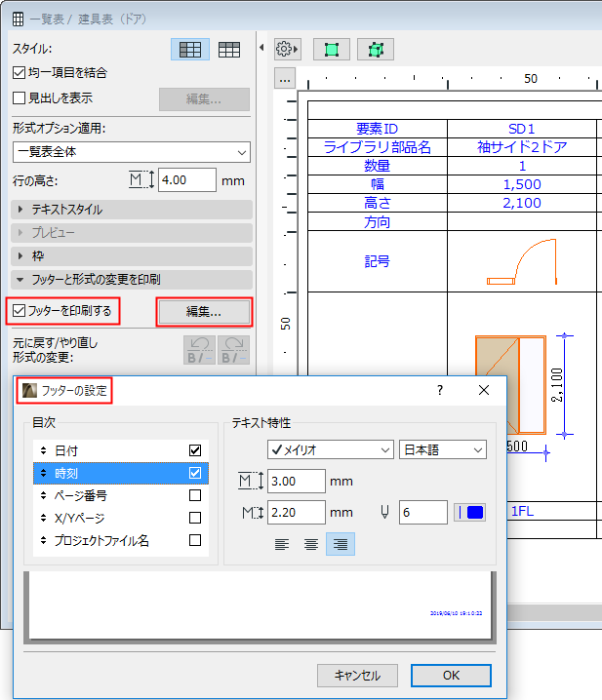Collapse the left panel with the arrow
This screenshot has width=602, height=700.
pos(261,48)
